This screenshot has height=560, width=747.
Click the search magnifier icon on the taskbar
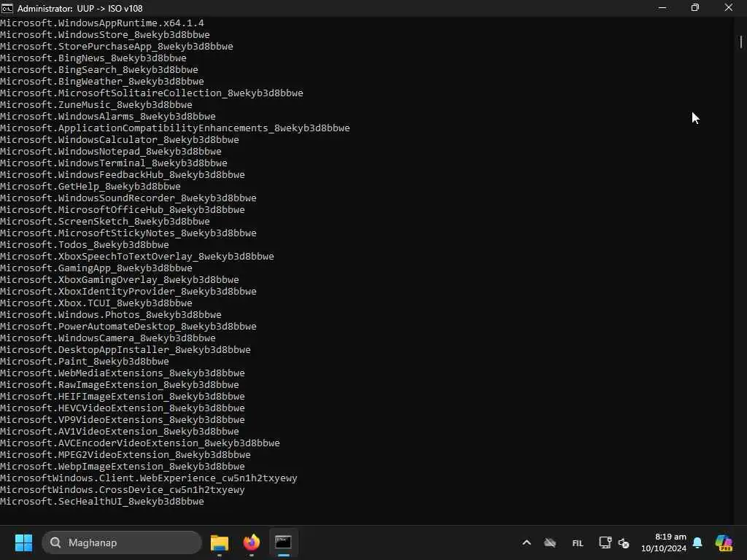click(55, 542)
